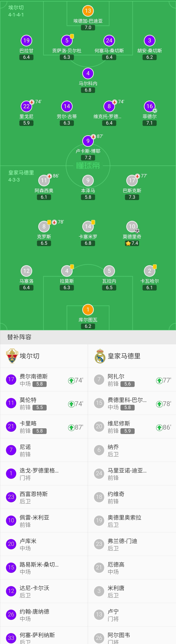
Task: Open goalkeeper 库尔图瓦 number 1 icon
Action: coord(88,309)
